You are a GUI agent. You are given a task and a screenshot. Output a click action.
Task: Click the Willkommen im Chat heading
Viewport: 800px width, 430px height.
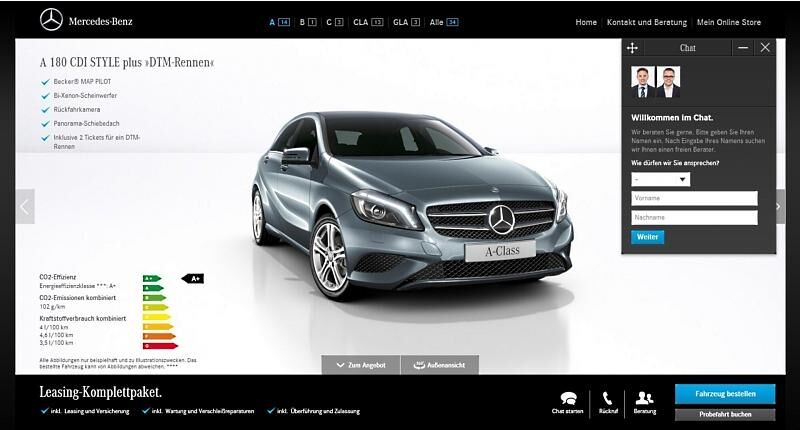672,117
